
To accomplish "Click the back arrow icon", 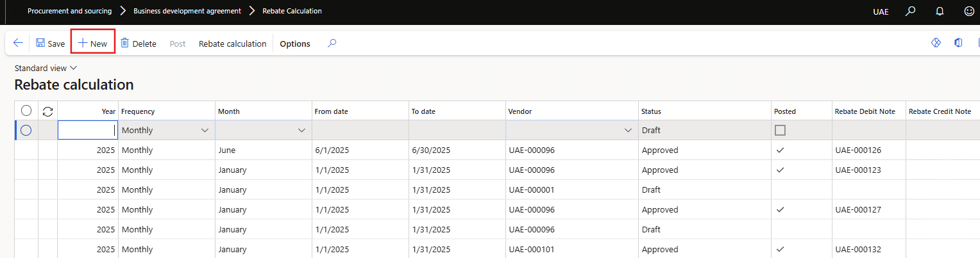I will point(18,44).
